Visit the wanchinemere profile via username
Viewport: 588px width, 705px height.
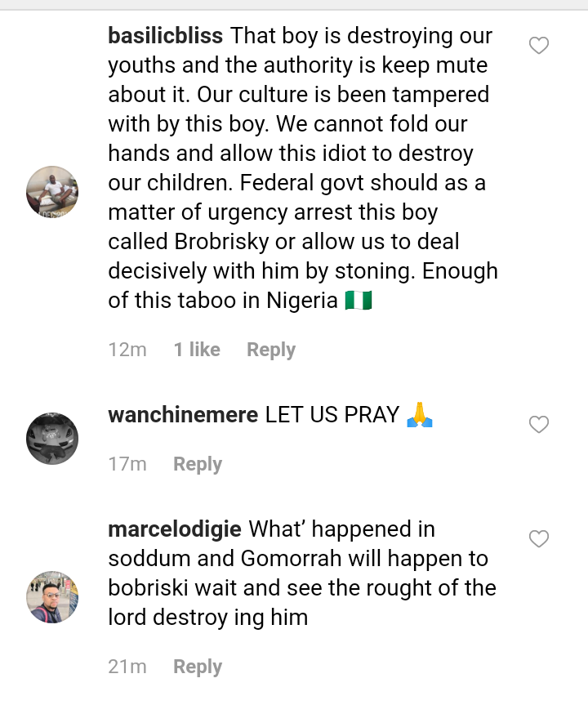tap(184, 415)
